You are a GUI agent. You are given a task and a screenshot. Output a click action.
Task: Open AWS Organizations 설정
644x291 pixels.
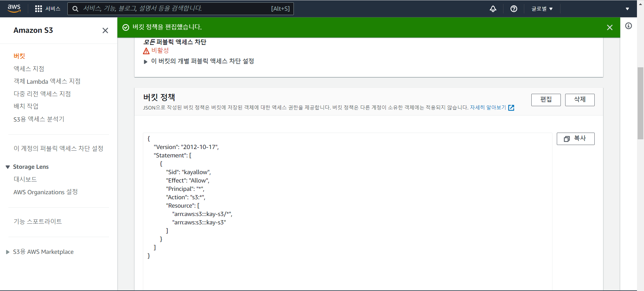click(46, 192)
